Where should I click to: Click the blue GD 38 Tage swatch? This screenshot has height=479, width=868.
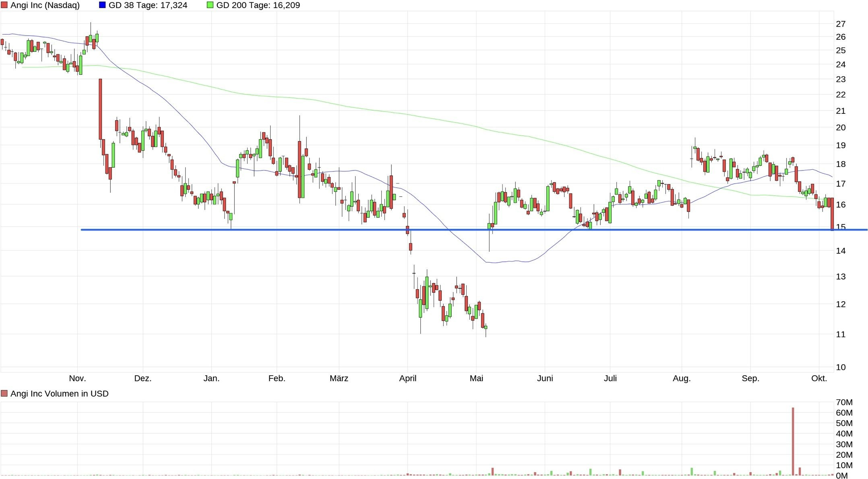(102, 5)
